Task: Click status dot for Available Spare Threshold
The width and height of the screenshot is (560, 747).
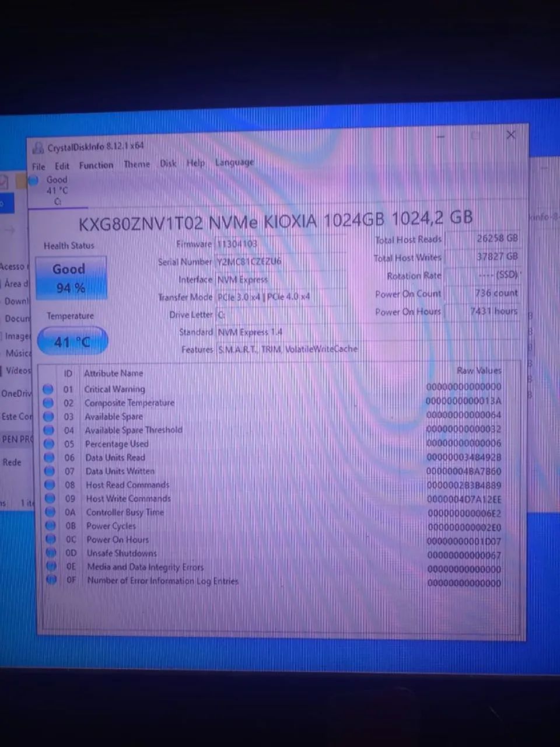Action: [x=49, y=431]
